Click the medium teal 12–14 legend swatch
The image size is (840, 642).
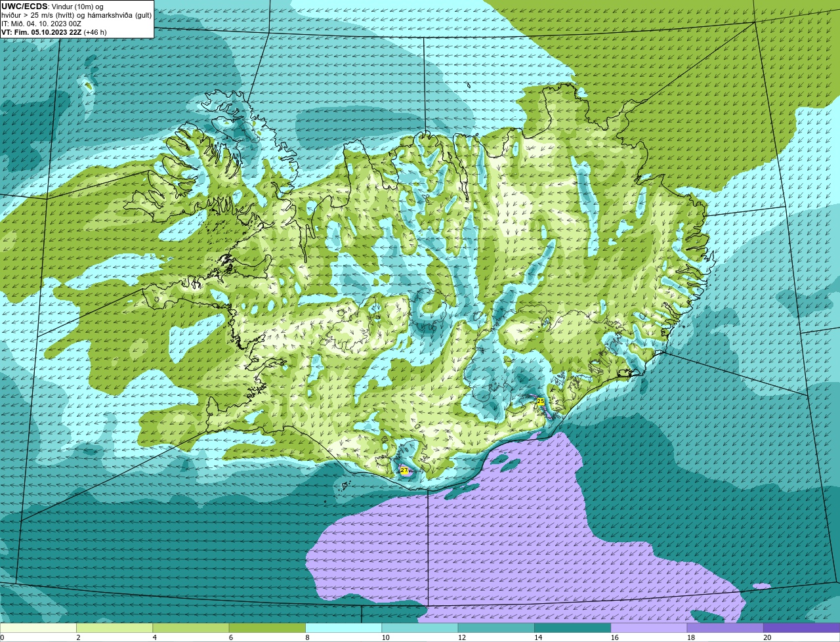pos(496,628)
